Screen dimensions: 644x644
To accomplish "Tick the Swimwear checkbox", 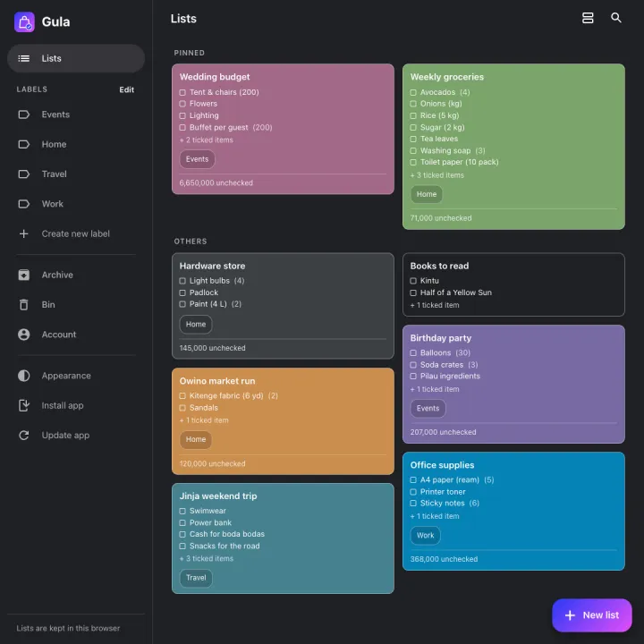I will pos(182,511).
